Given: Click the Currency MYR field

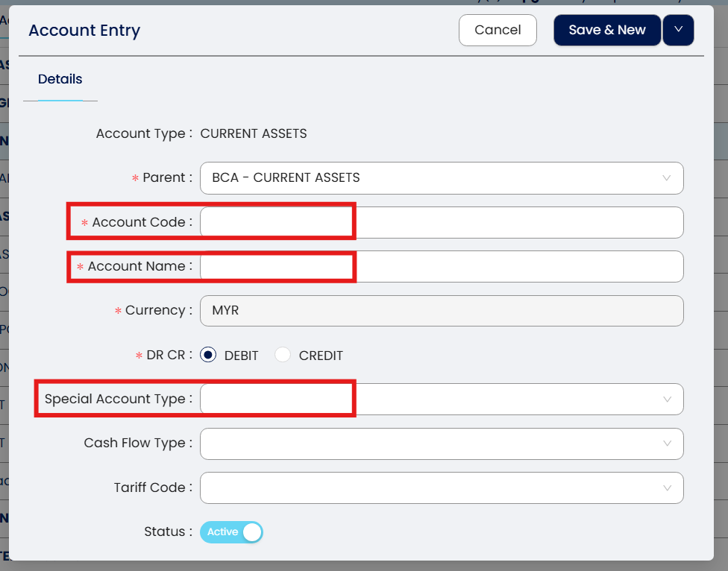Looking at the screenshot, I should pos(442,311).
